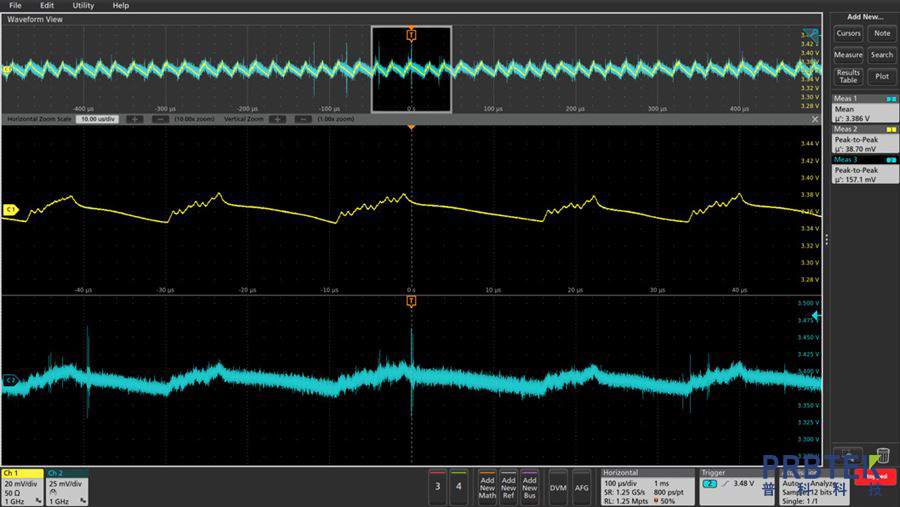Open the Utility menu
The width and height of the screenshot is (900, 507).
(x=83, y=6)
